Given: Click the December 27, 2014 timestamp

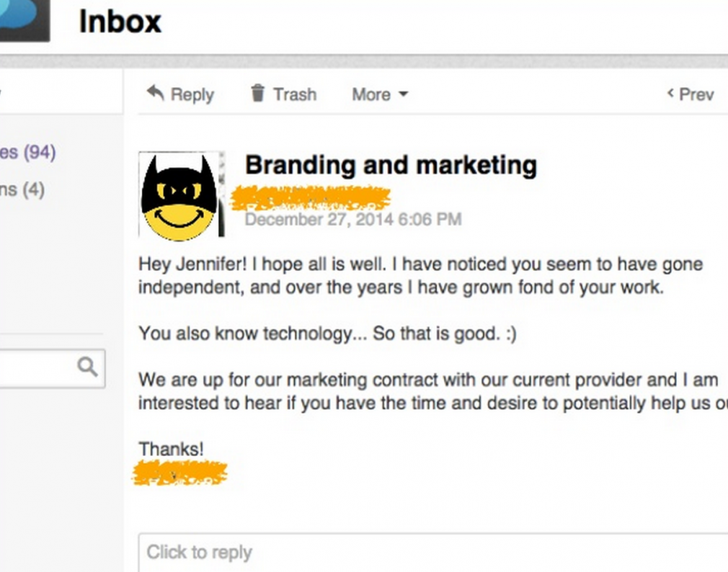Looking at the screenshot, I should 353,220.
